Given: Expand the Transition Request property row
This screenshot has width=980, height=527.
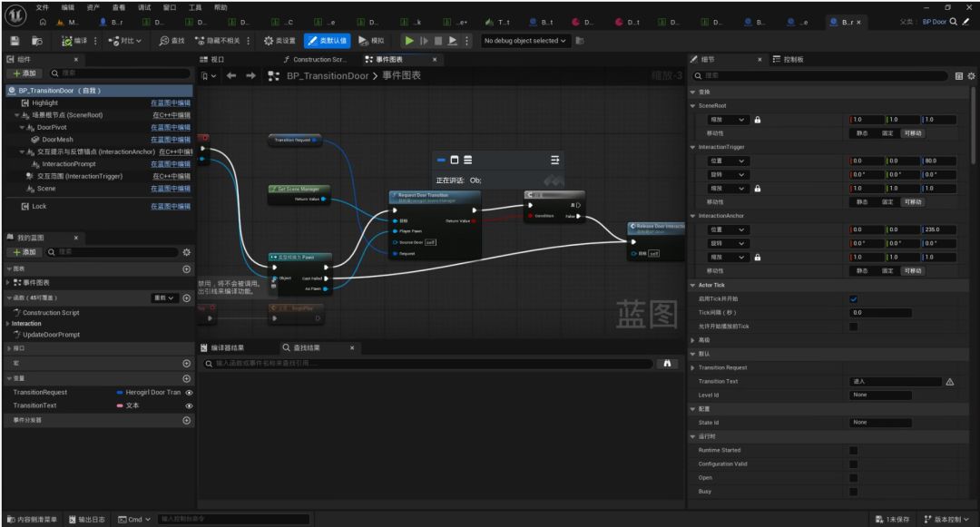Looking at the screenshot, I should pyautogui.click(x=692, y=367).
